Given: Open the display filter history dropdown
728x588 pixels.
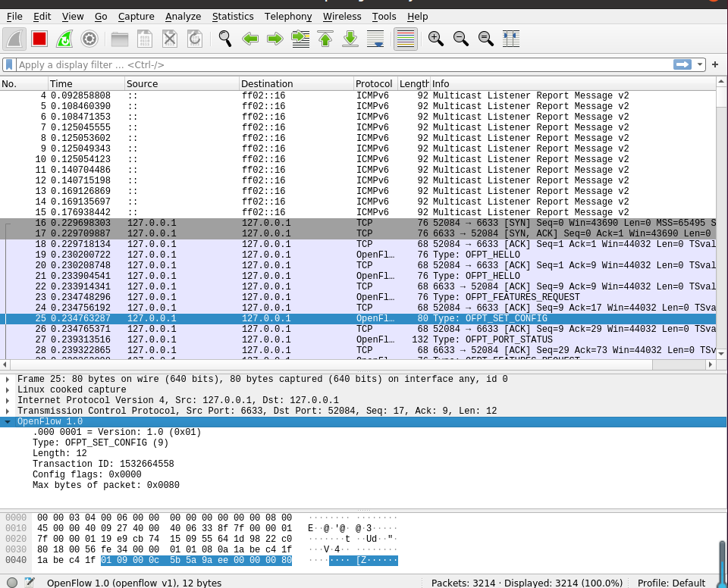Looking at the screenshot, I should (700, 65).
